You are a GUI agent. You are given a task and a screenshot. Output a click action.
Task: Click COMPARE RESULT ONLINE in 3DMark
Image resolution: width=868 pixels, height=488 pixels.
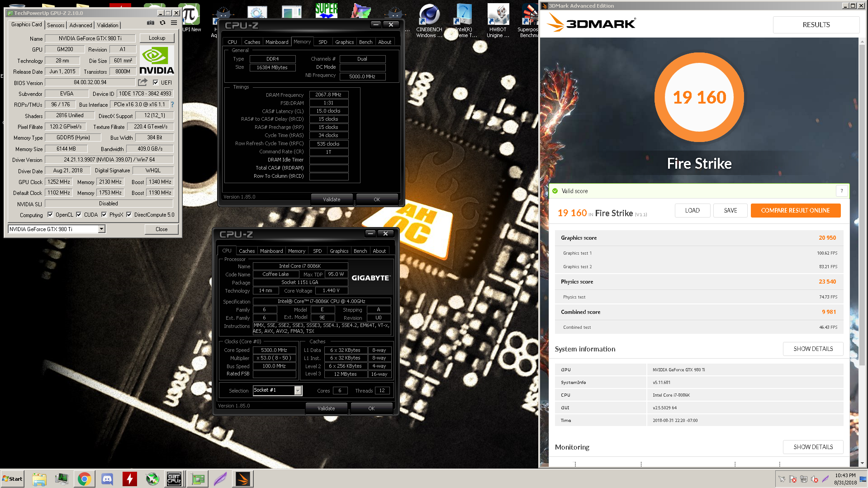click(x=796, y=210)
